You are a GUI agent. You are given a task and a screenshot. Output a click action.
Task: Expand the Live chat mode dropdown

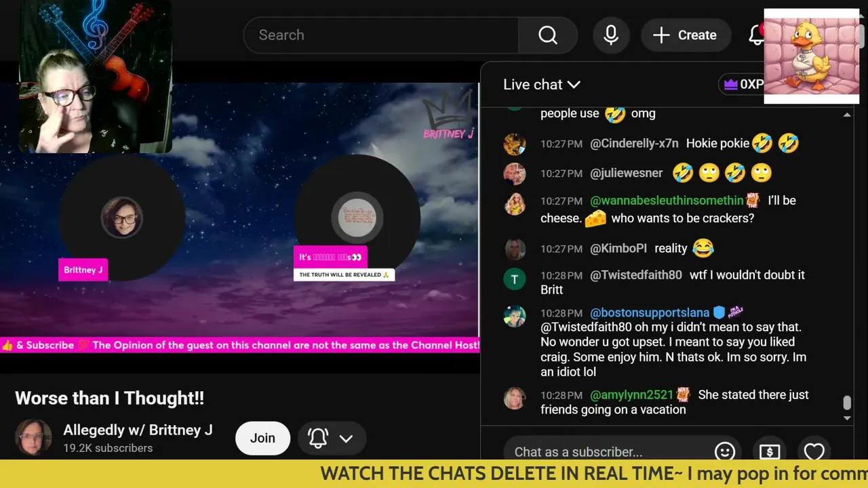click(x=542, y=85)
